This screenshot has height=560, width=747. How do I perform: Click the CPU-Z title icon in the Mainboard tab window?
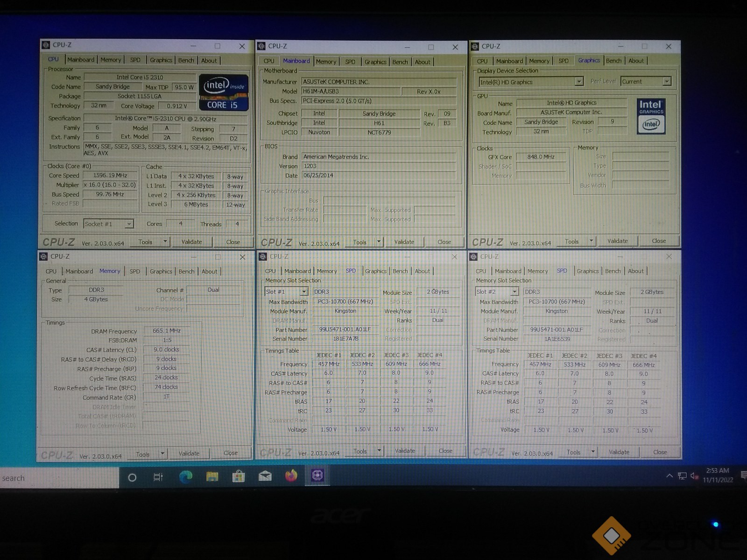(261, 46)
